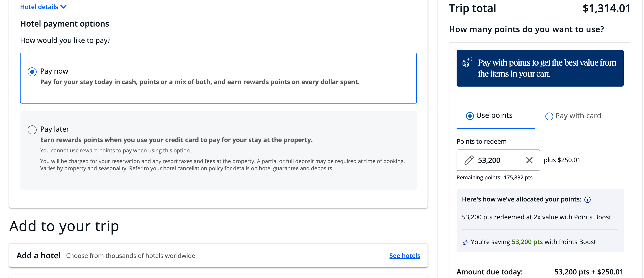Click the luggage sparkle icon in blue banner
The width and height of the screenshot is (644, 278).
(x=466, y=62)
